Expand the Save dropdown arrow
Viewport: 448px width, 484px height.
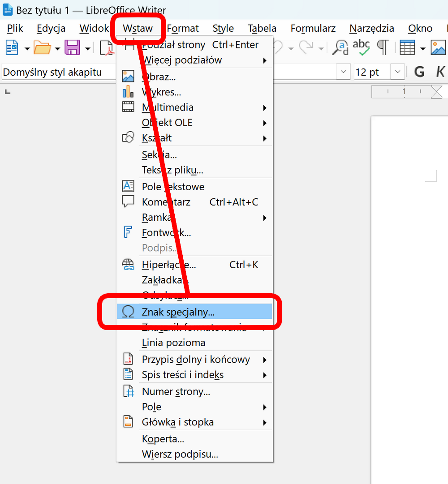coord(88,48)
